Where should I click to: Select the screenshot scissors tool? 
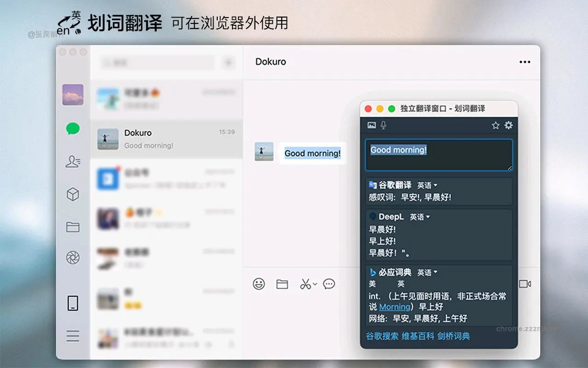(x=305, y=284)
